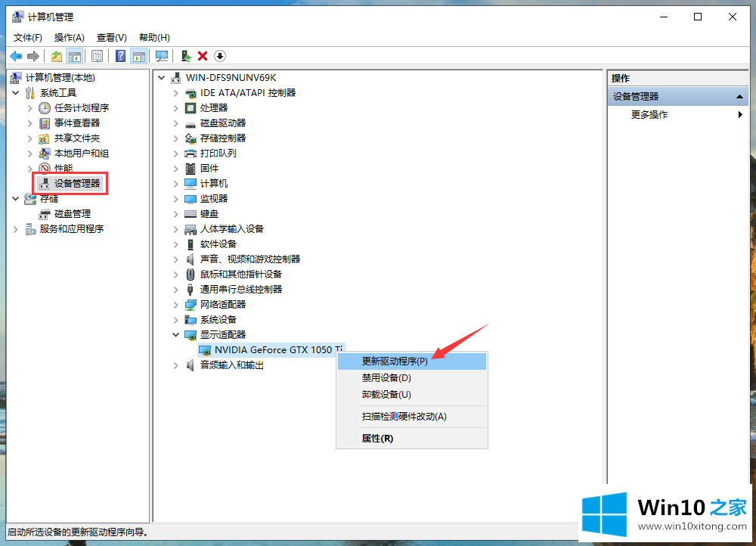This screenshot has height=546, width=756.
Task: Go forward with the gray arrow
Action: (x=33, y=57)
